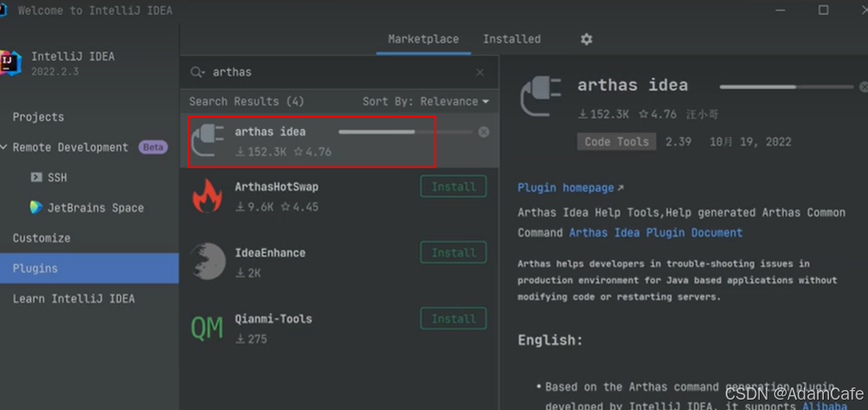Select the IdeaEnhance result title
Viewport: 868px width, 410px height.
(271, 253)
